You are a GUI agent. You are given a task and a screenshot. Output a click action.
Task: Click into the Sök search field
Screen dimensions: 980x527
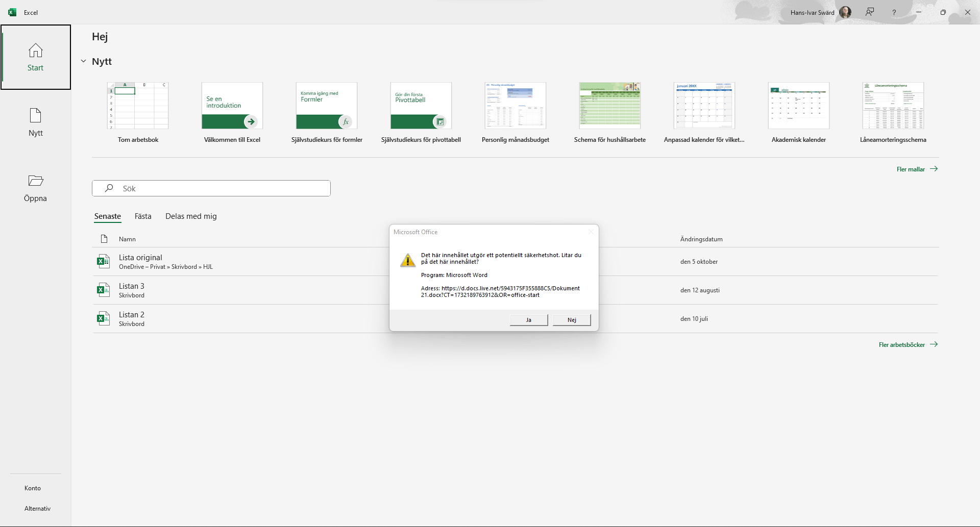click(x=211, y=188)
